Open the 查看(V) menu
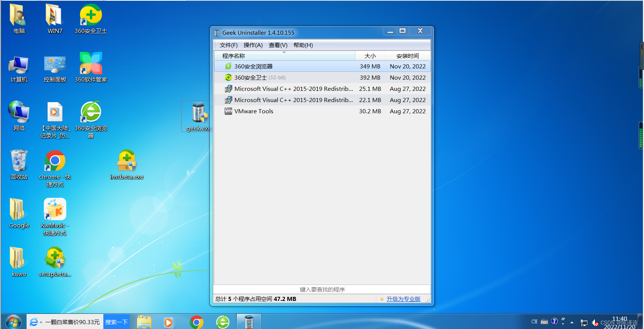This screenshot has height=329, width=644. (x=278, y=45)
